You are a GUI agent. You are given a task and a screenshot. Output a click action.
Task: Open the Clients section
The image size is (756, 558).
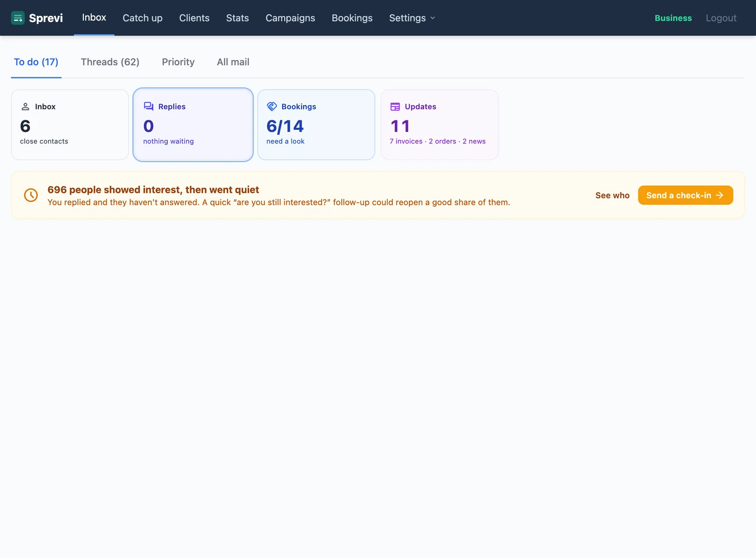194,18
